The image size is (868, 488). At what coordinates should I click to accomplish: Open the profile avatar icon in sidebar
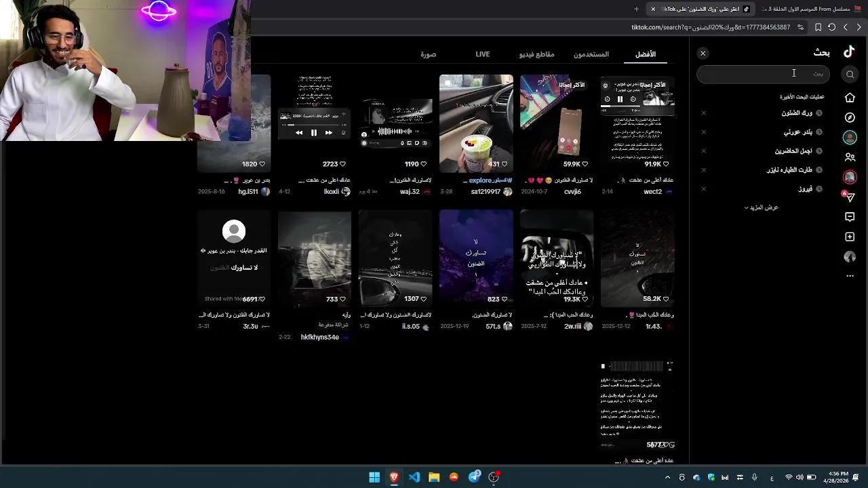(850, 257)
